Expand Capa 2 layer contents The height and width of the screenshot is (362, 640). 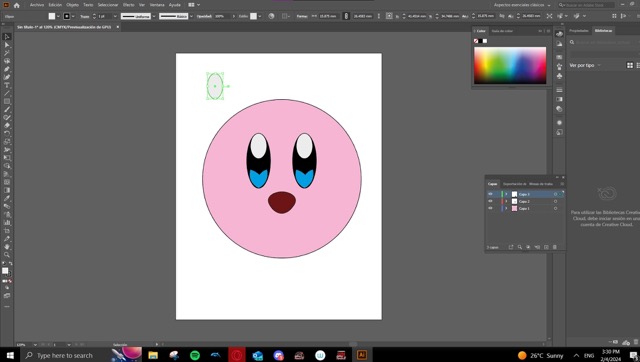click(507, 201)
